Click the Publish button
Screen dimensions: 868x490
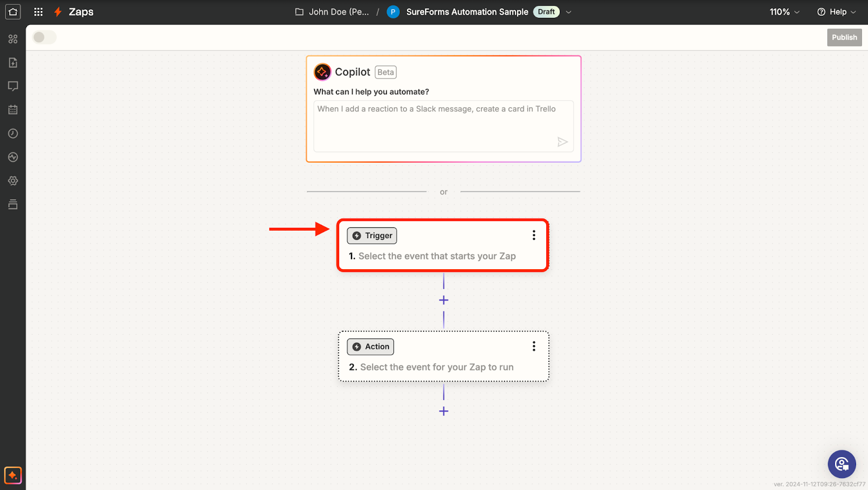844,37
